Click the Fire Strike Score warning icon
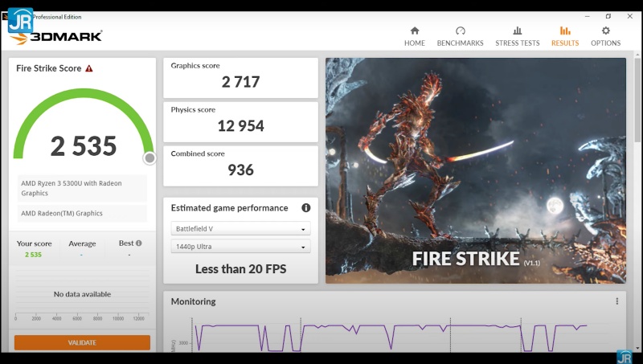Image resolution: width=643 pixels, height=364 pixels. pyautogui.click(x=89, y=68)
